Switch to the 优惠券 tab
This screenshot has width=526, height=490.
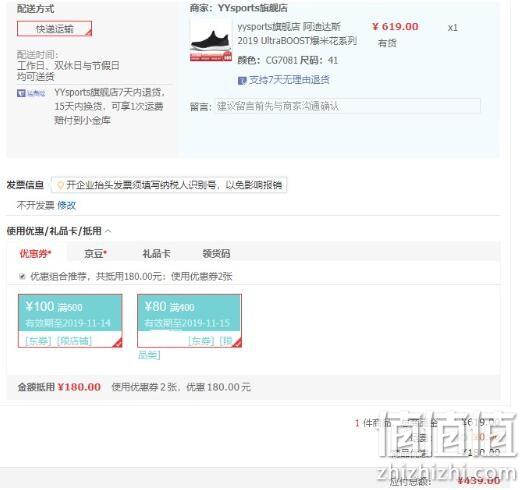point(35,254)
